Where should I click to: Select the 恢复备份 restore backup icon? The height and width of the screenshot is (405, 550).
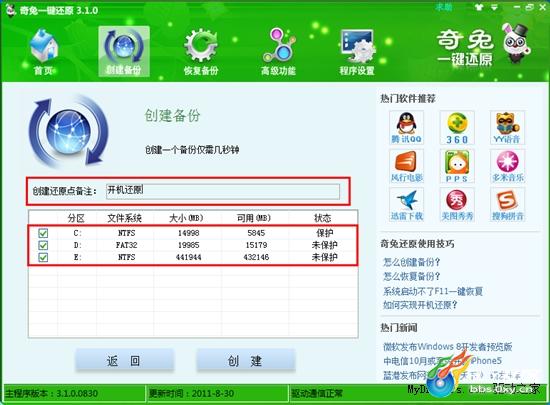point(201,52)
